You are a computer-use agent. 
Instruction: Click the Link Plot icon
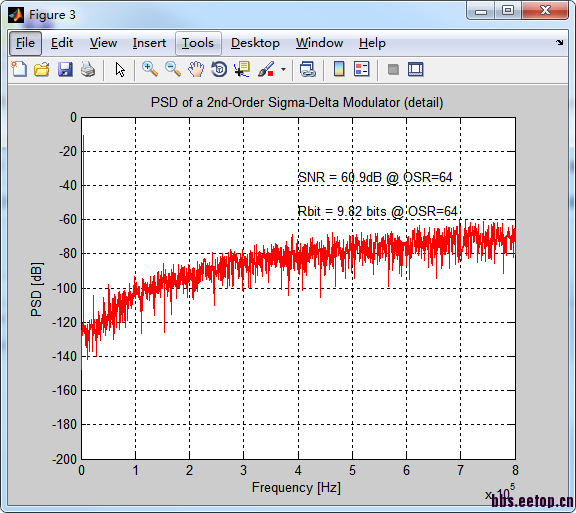[x=308, y=69]
